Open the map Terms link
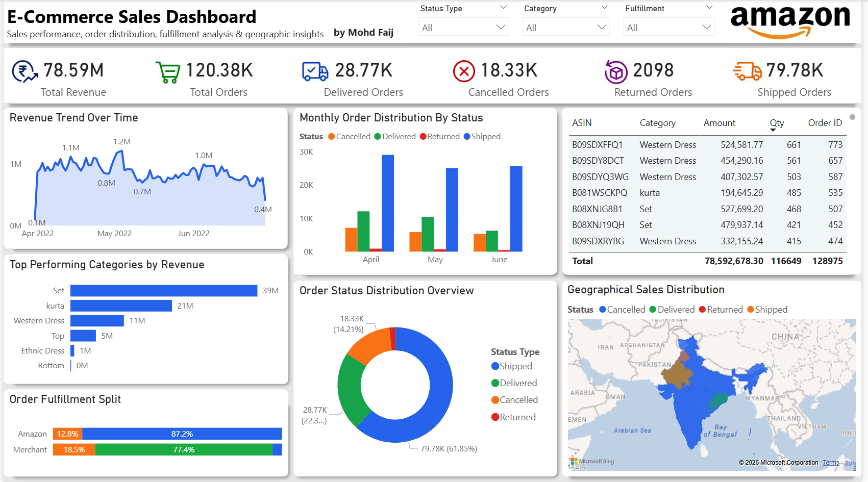 tap(831, 463)
